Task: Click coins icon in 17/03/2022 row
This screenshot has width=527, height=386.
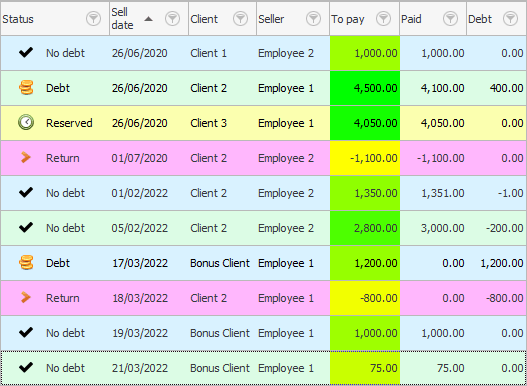Action: [26, 263]
